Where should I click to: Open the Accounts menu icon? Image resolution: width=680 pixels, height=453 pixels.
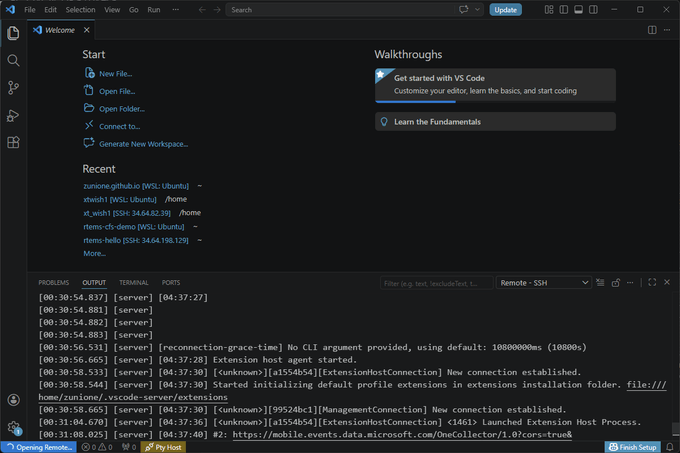click(x=13, y=400)
